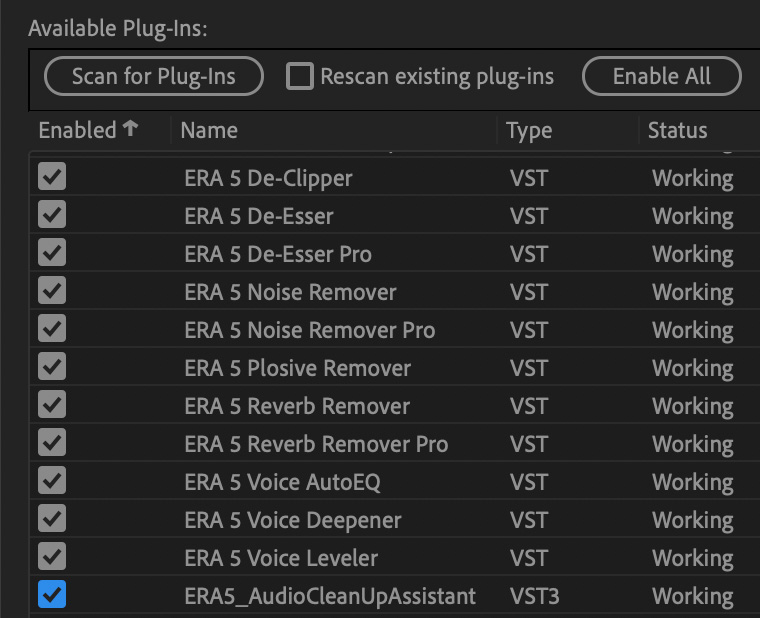Select the ERA 5 De-Esser Pro name

pyautogui.click(x=278, y=254)
